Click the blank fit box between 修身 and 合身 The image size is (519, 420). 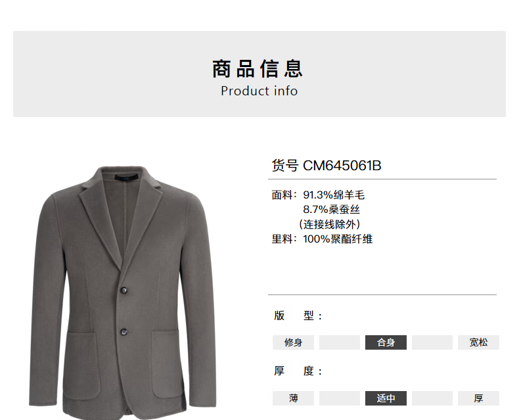click(340, 342)
